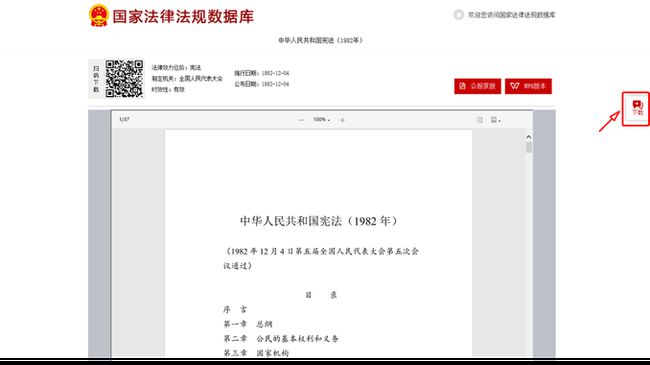Open the 100% zoom level dropdown
The image size is (650, 365).
tap(321, 119)
